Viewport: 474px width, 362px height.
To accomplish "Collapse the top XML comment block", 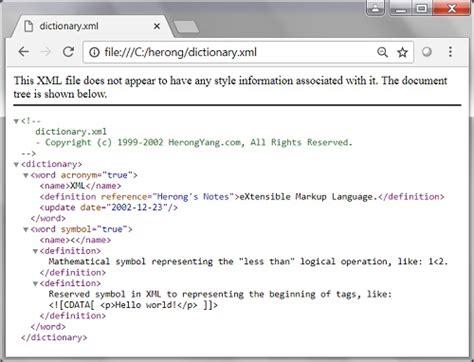I will 16,121.
